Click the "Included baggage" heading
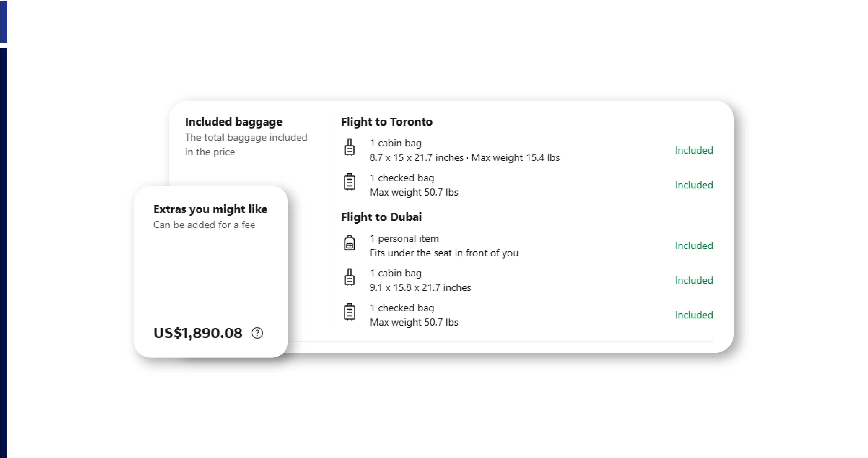 coord(233,122)
